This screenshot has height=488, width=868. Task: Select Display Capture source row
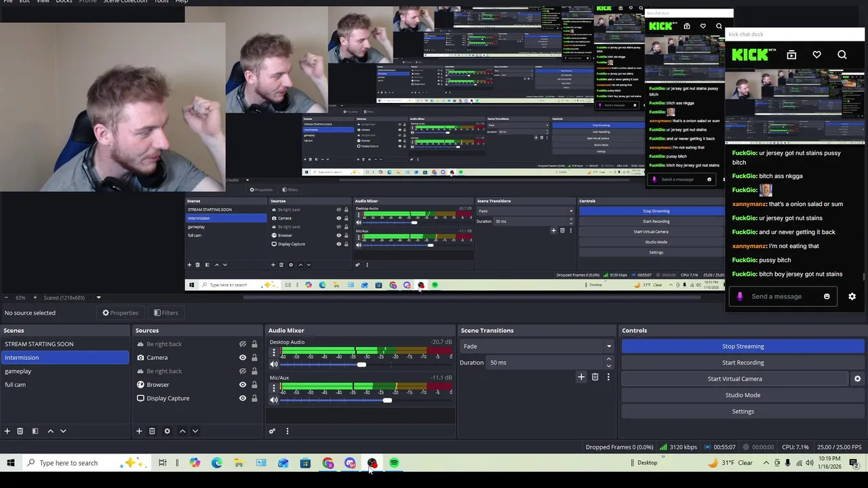click(197, 399)
